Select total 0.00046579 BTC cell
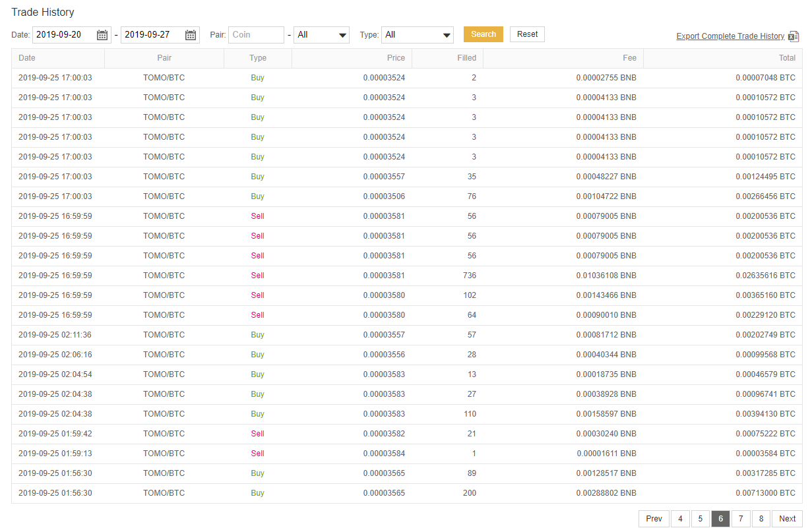This screenshot has width=810, height=532. (765, 374)
